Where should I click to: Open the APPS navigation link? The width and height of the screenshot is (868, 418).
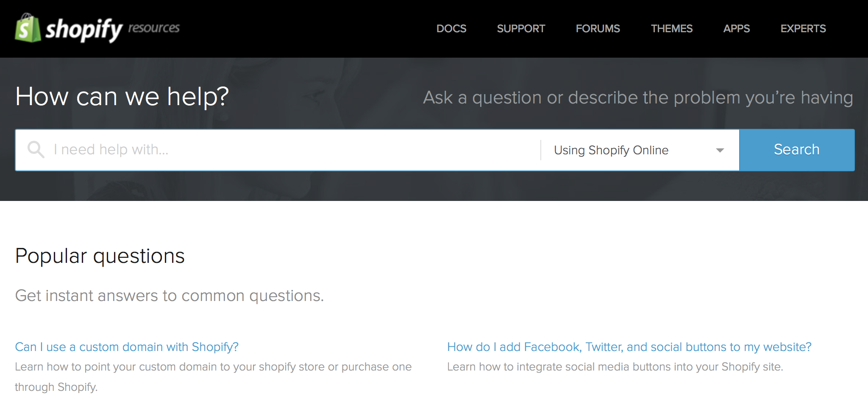737,29
